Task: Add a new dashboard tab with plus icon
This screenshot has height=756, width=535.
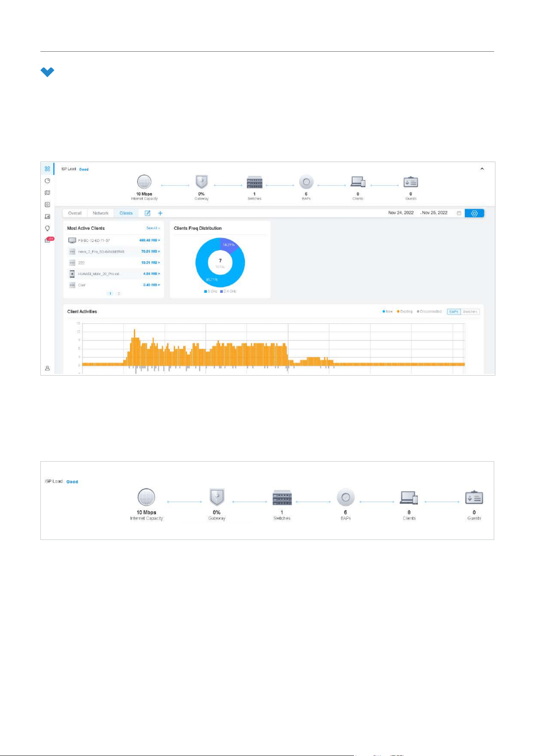Action: (x=160, y=213)
